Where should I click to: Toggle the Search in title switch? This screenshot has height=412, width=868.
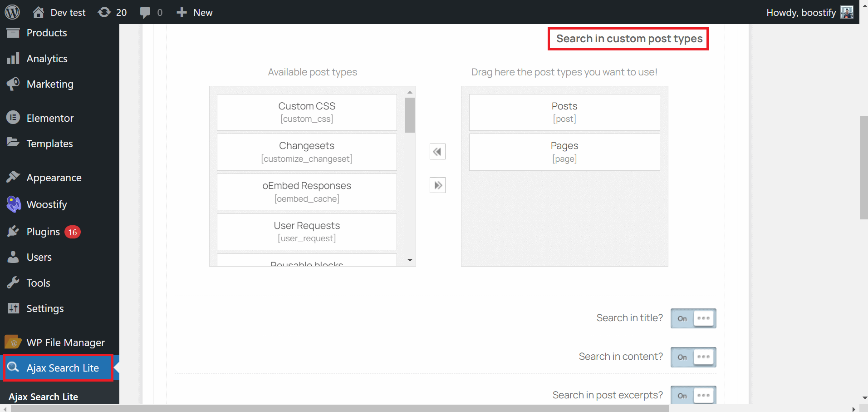(x=693, y=318)
